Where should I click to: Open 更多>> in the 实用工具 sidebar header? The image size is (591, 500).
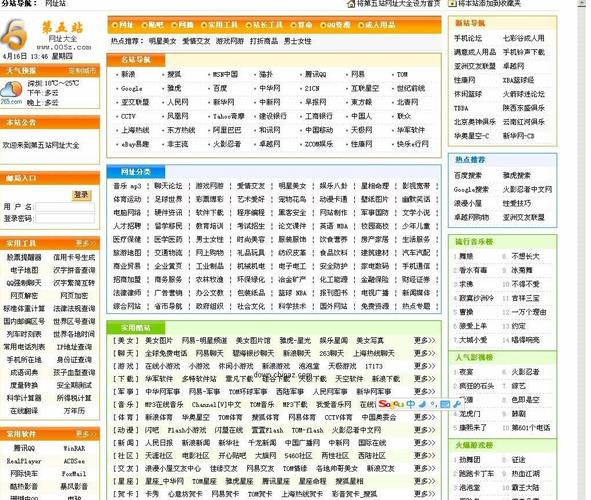(x=86, y=243)
